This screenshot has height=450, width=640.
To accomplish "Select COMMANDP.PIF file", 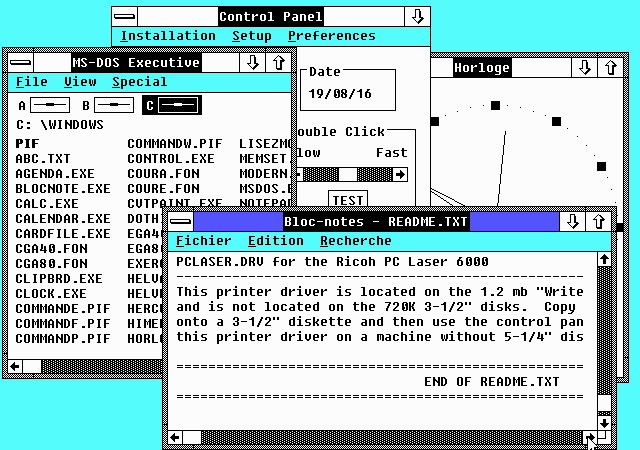I will click(63, 339).
